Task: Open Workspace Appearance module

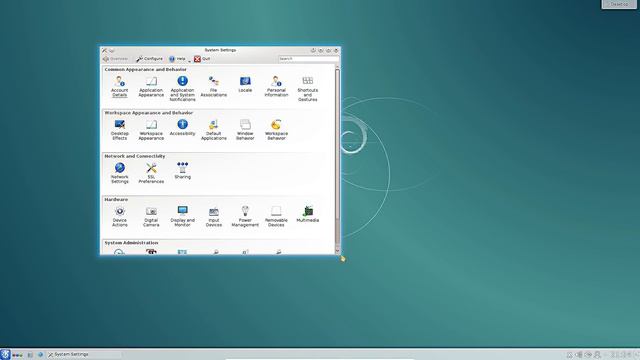Action: click(151, 130)
